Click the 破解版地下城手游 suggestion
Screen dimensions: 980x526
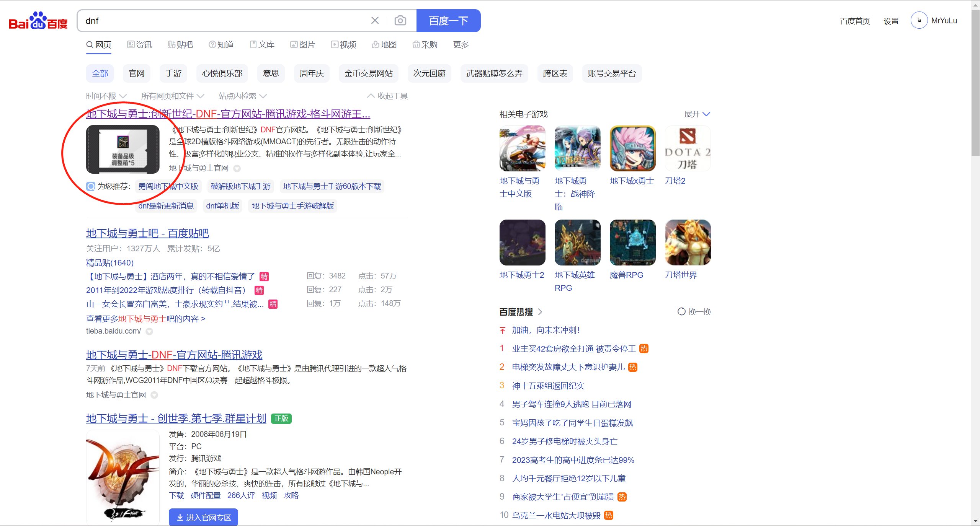point(241,186)
